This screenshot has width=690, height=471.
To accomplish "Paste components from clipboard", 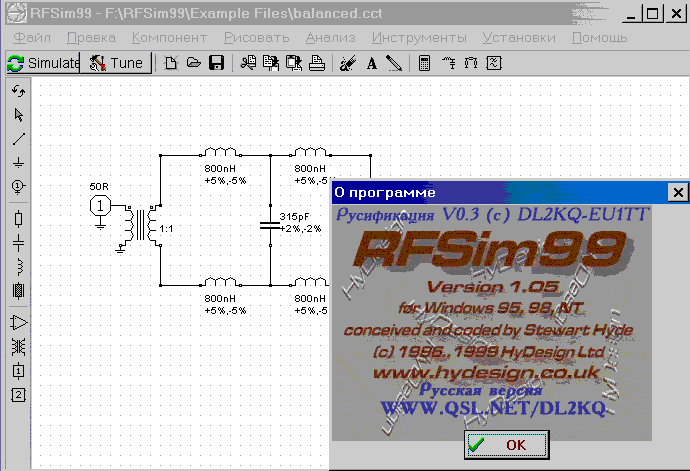I will pyautogui.click(x=294, y=63).
